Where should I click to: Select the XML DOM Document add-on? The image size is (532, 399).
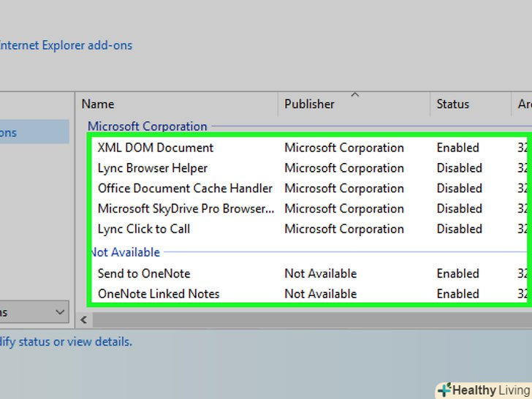156,148
